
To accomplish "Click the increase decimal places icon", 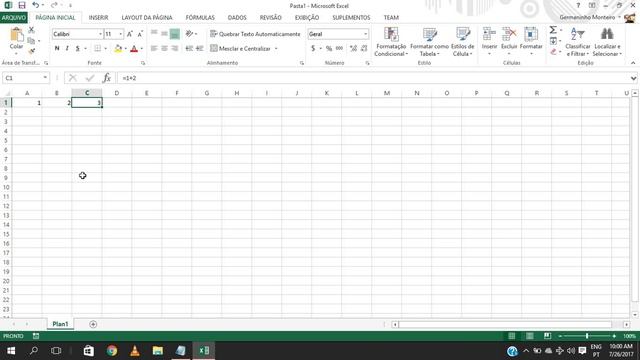I will [353, 49].
